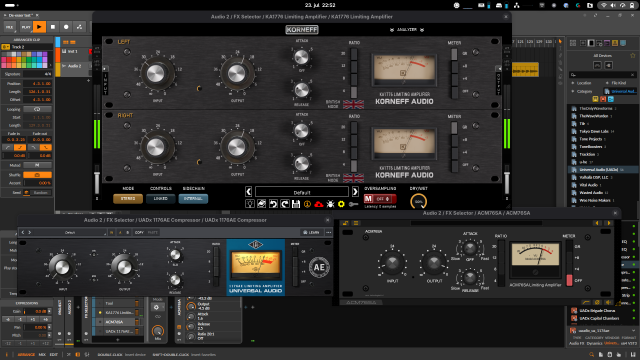The height and width of the screenshot is (360, 640).
Task: Click the key license icon in KA1776
Action: tap(353, 204)
